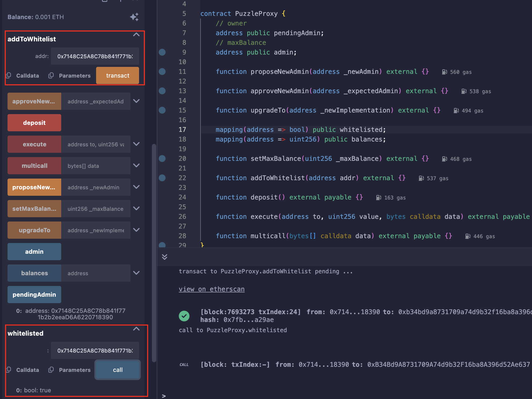Click the addr input in addToWhitelist
Screen dimensions: 532x399
pos(95,56)
